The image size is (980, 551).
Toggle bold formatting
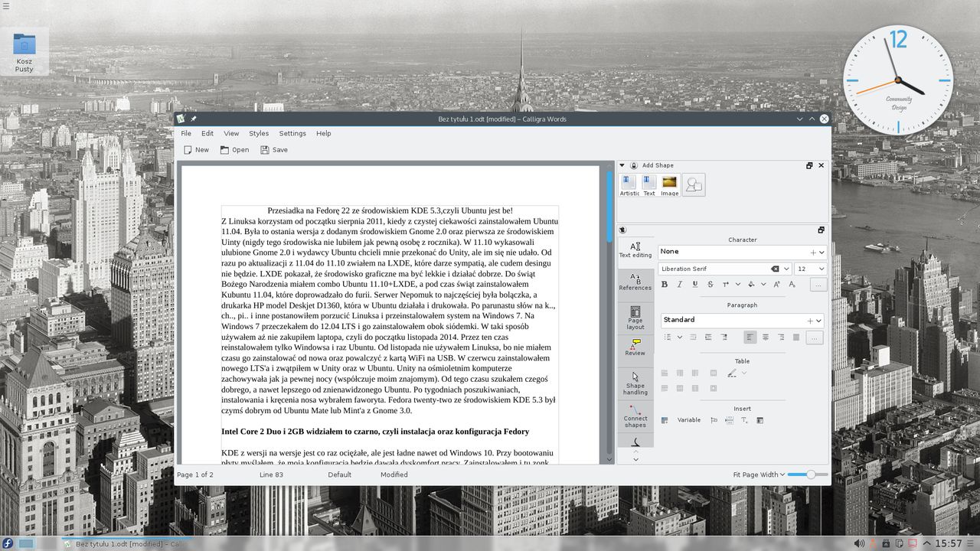(665, 284)
